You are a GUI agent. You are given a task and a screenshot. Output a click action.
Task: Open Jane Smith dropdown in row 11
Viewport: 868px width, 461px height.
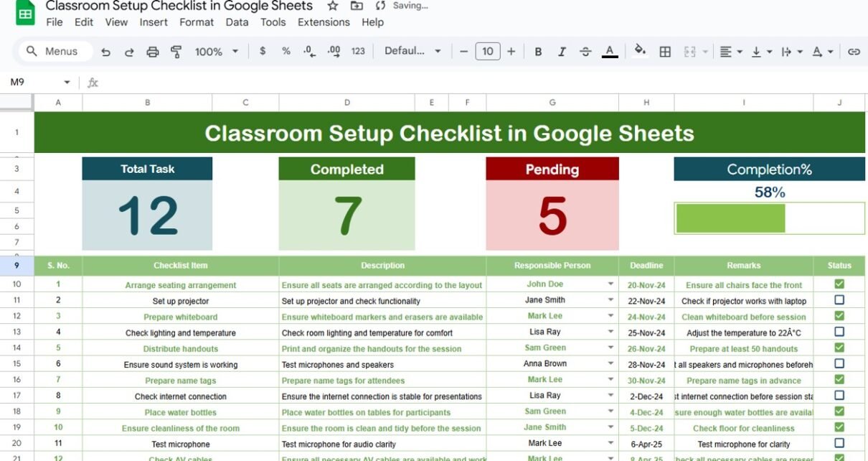pyautogui.click(x=610, y=300)
